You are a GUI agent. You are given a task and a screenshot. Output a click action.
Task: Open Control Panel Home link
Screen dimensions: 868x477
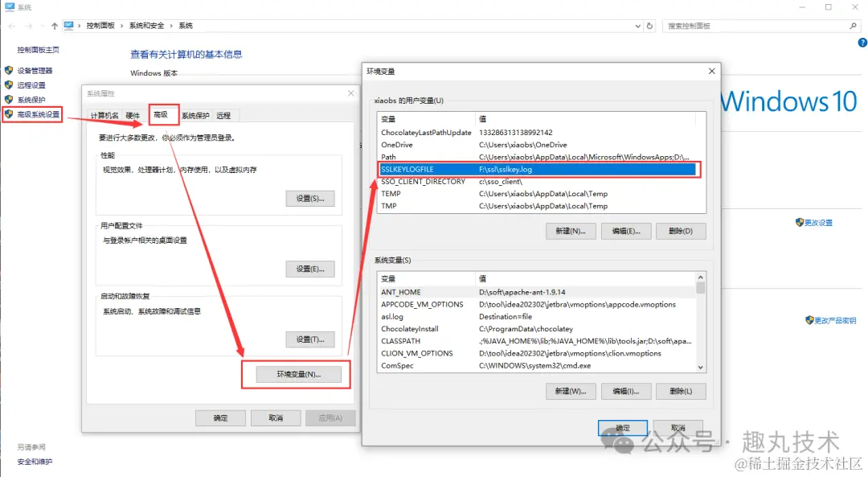39,50
